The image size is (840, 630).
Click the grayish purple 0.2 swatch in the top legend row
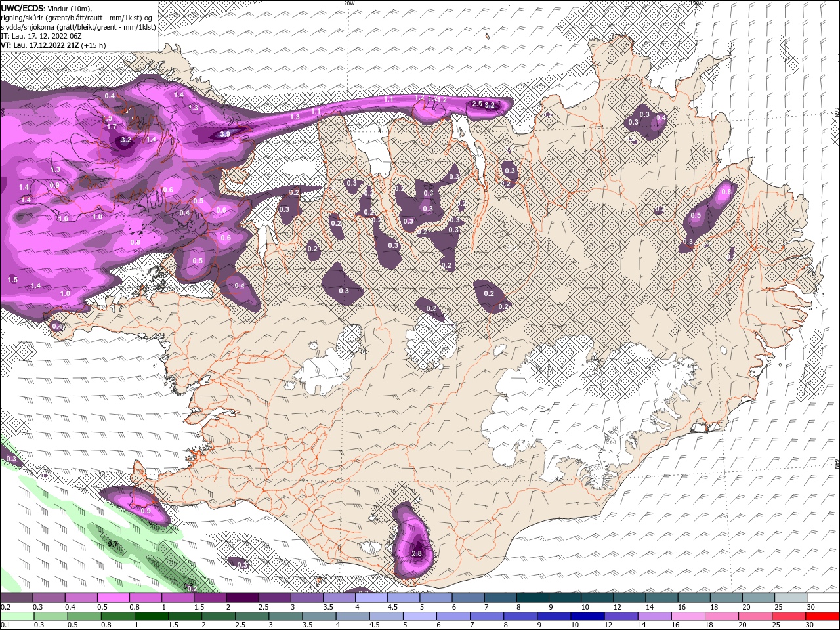16,598
